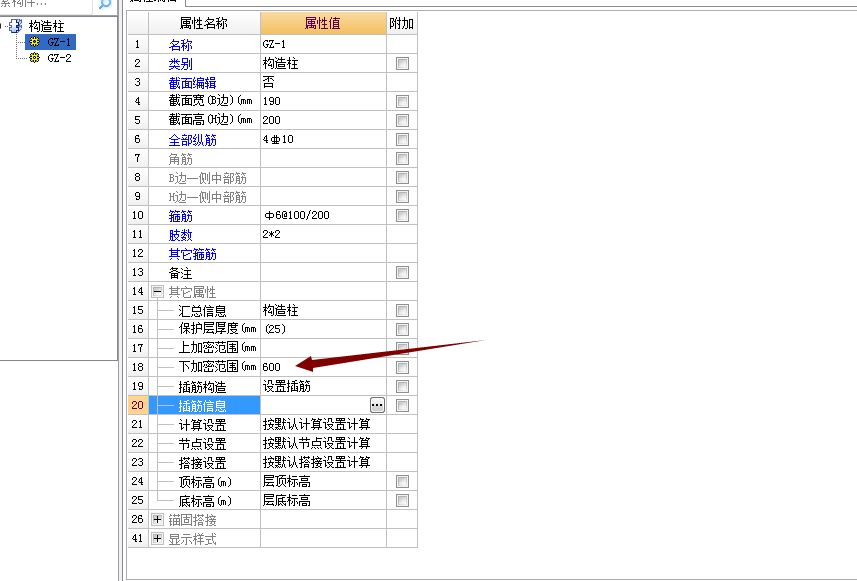Toggle the 备注 additional checkbox
The height and width of the screenshot is (581, 857).
pos(402,272)
